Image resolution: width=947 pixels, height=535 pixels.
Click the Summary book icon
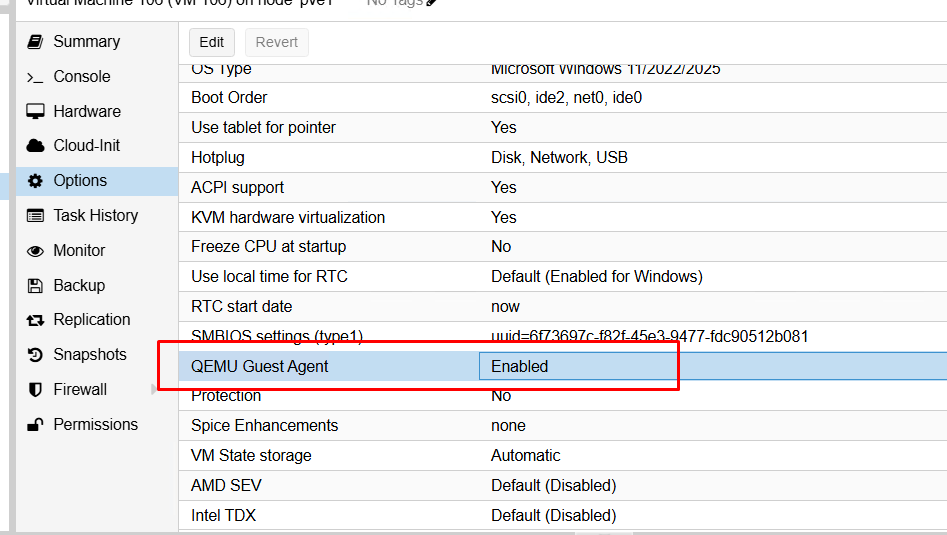tap(36, 42)
